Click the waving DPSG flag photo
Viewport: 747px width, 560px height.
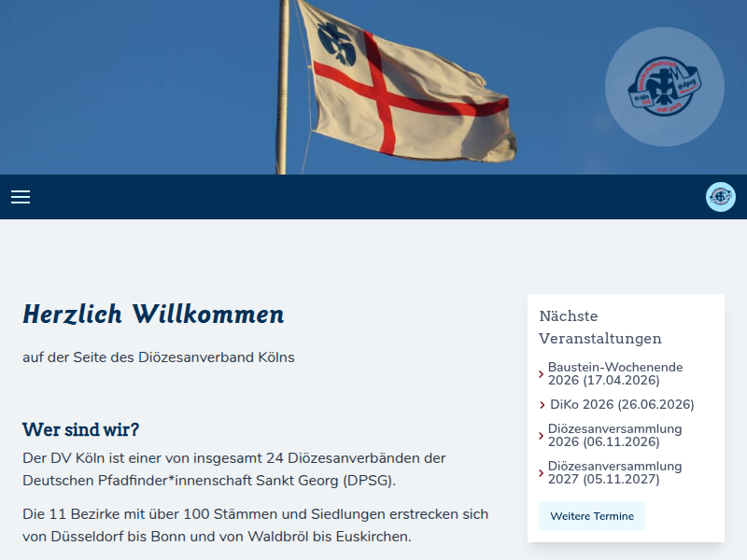coord(392,84)
